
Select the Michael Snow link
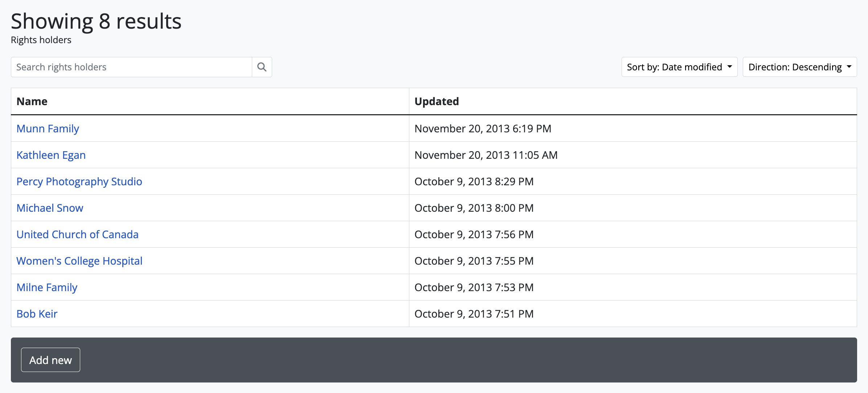[50, 208]
